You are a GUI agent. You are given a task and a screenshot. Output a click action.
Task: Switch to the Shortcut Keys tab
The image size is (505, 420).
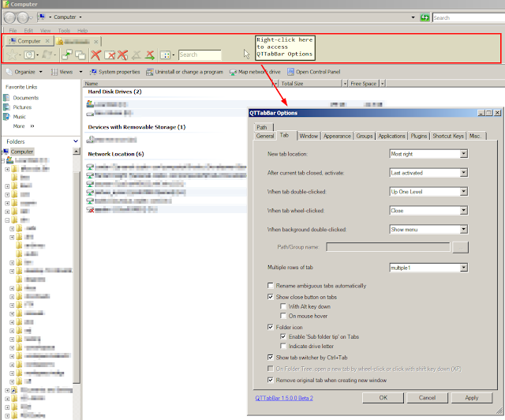[448, 136]
